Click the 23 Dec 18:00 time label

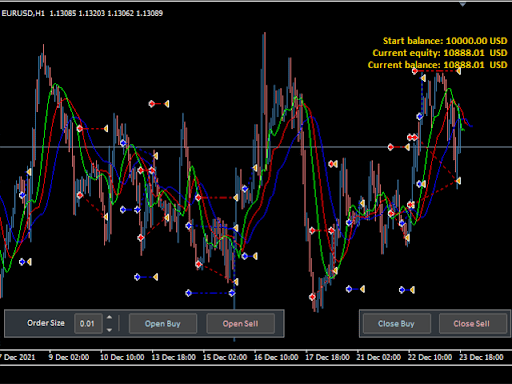pos(481,357)
